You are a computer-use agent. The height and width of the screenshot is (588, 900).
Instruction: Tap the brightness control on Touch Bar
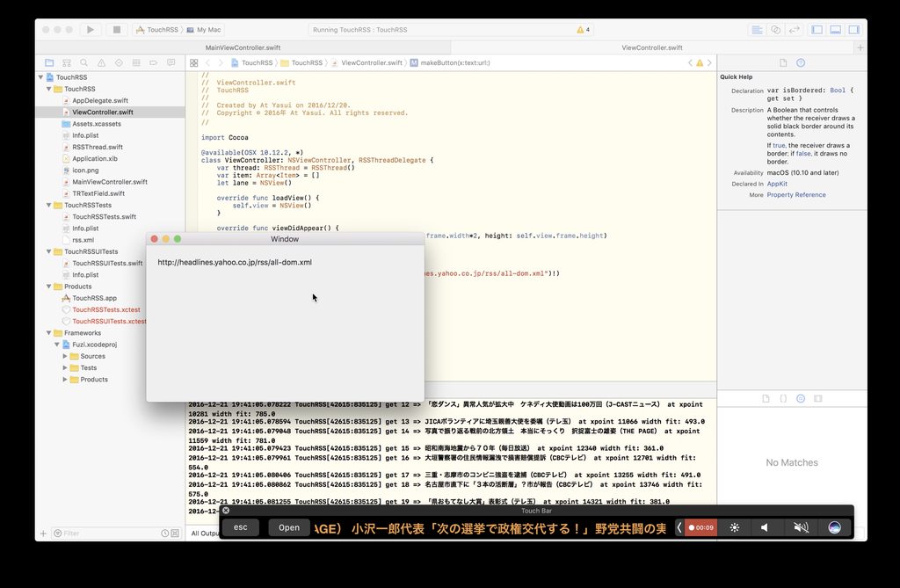[x=735, y=527]
